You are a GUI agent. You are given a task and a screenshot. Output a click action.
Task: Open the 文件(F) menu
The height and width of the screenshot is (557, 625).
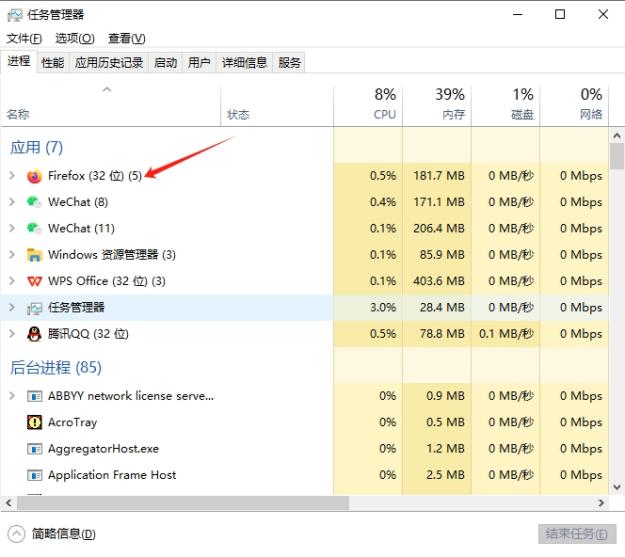[x=24, y=39]
